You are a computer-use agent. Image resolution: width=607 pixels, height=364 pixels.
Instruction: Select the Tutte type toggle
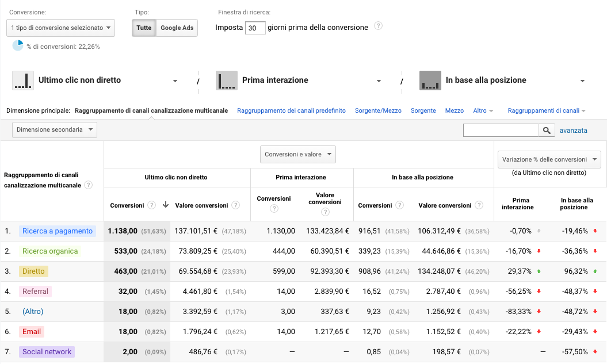coord(144,28)
